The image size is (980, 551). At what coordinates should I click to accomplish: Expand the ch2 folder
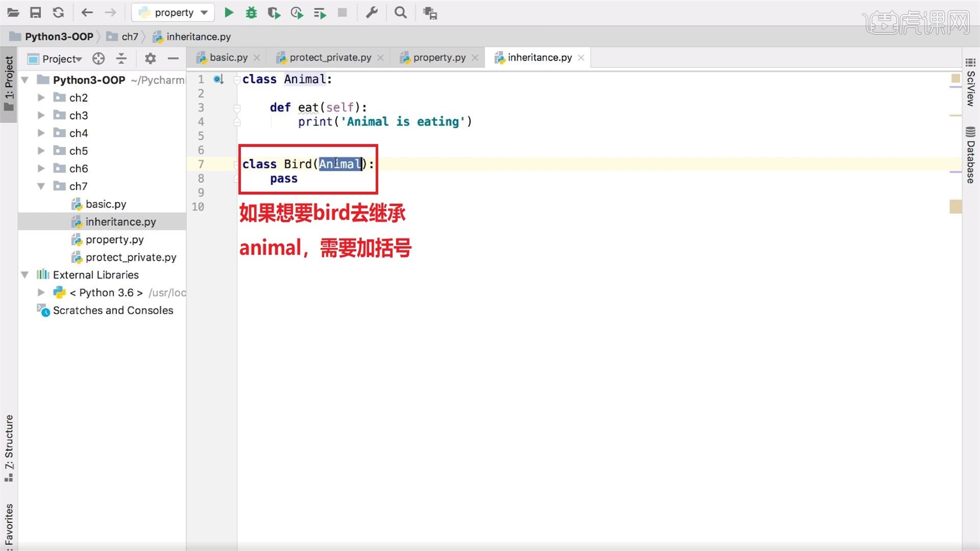41,97
